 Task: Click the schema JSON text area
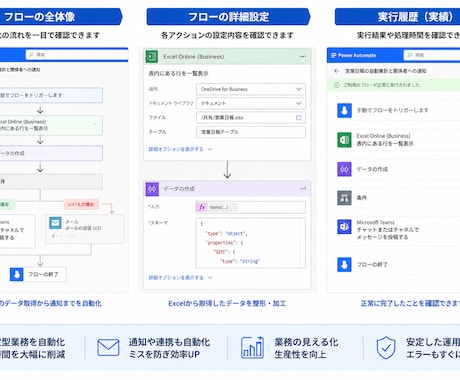coord(251,243)
